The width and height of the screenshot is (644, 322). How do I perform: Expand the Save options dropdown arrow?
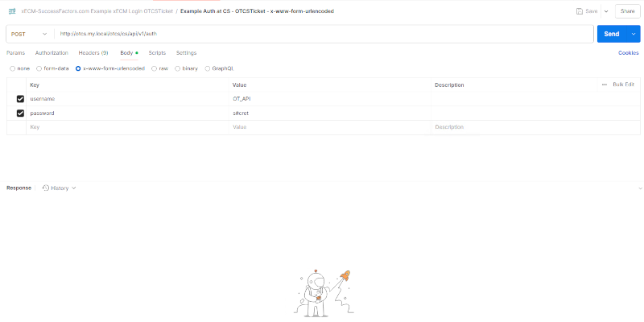(x=606, y=11)
